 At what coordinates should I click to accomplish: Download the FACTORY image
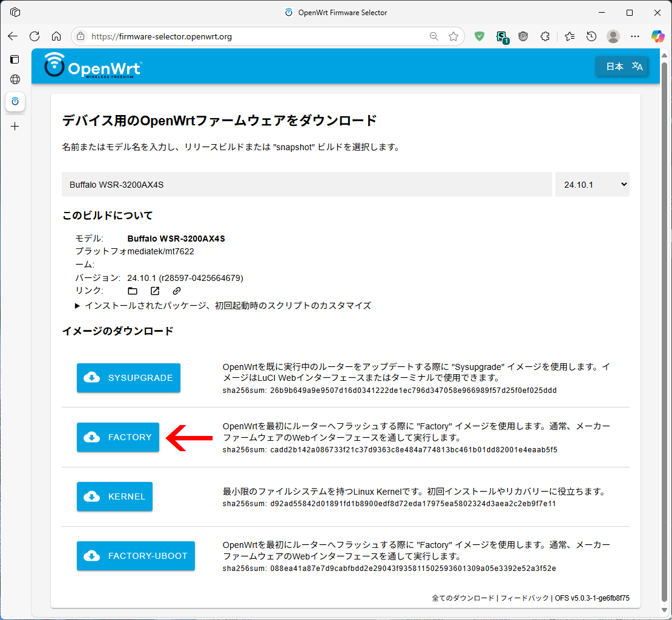[x=118, y=437]
